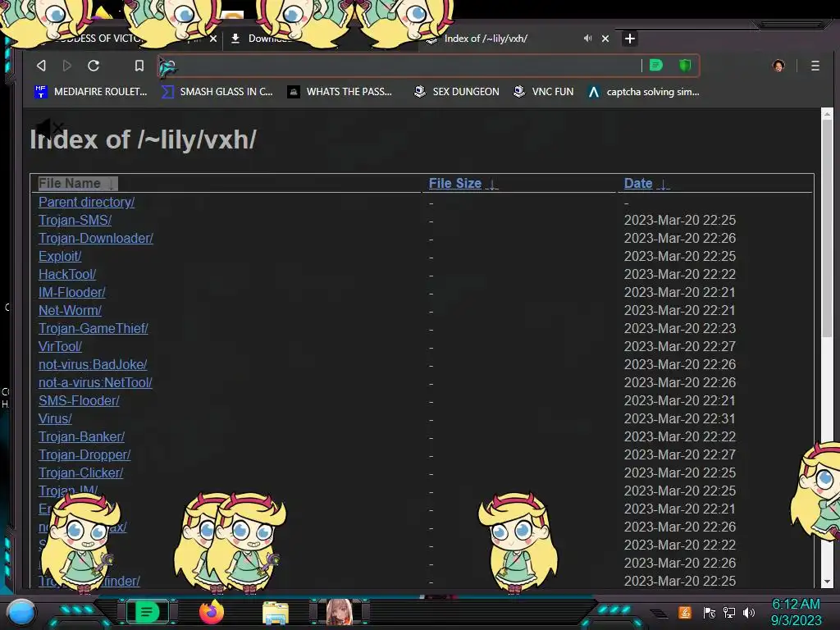The height and width of the screenshot is (630, 840).
Task: Click the page scrollbar up arrow
Action: [x=827, y=113]
